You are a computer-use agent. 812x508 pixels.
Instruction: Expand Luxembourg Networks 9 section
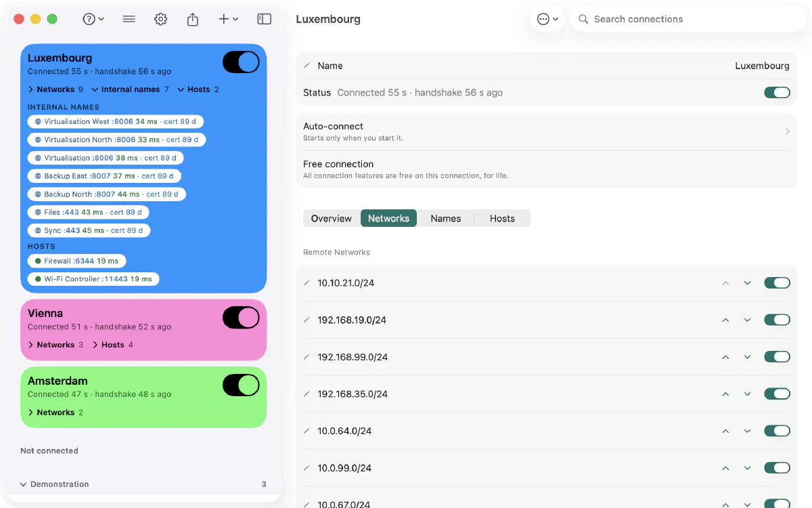pos(55,89)
